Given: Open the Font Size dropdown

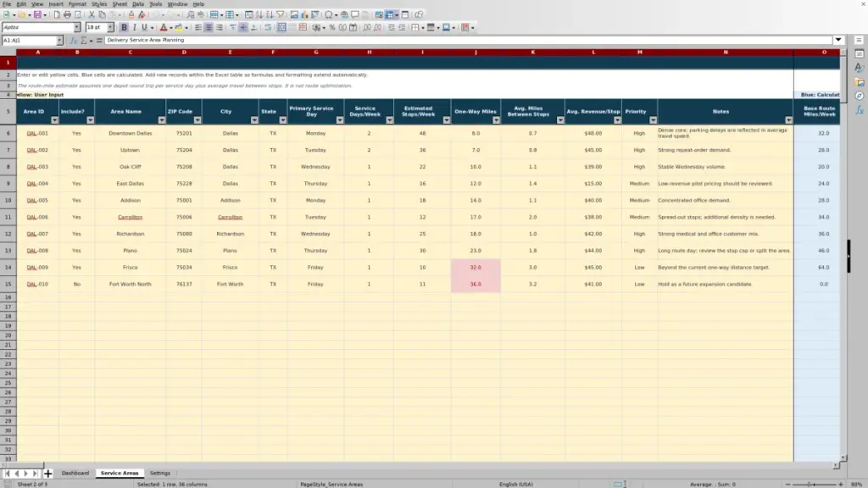Looking at the screenshot, I should point(110,27).
